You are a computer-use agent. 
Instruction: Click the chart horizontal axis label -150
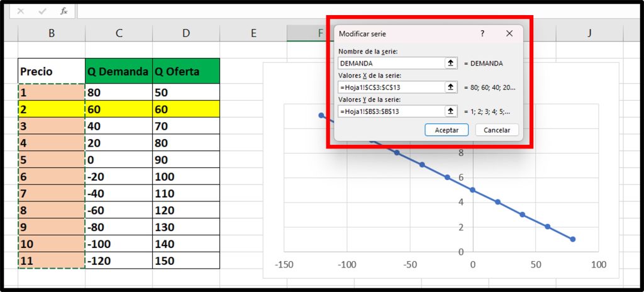284,264
